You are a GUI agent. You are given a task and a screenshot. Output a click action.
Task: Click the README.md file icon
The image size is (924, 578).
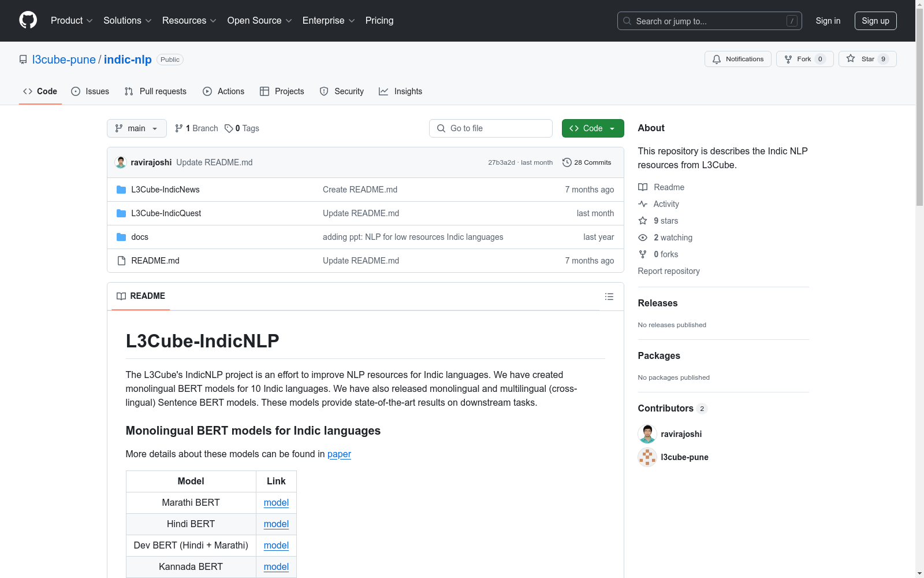pos(121,261)
